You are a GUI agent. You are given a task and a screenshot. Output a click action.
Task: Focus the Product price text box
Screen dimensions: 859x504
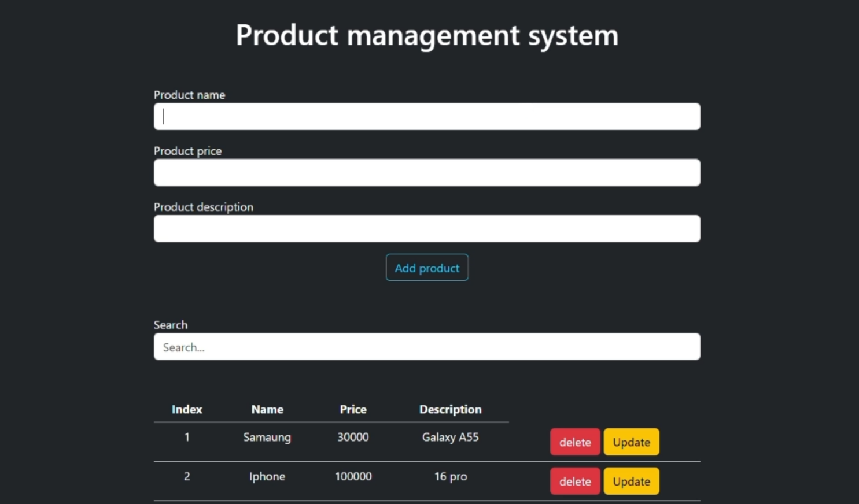(x=427, y=173)
